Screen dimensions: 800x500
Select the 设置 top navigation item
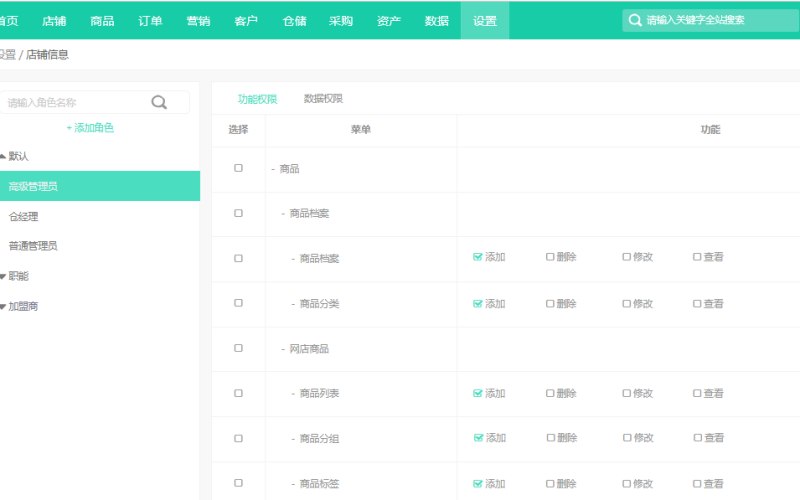(x=485, y=21)
